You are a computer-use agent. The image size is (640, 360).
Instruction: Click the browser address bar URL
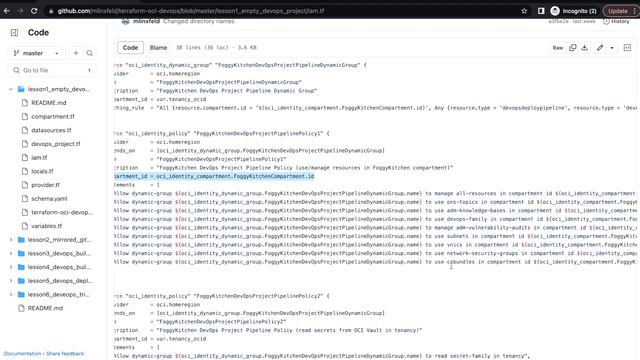(x=191, y=11)
